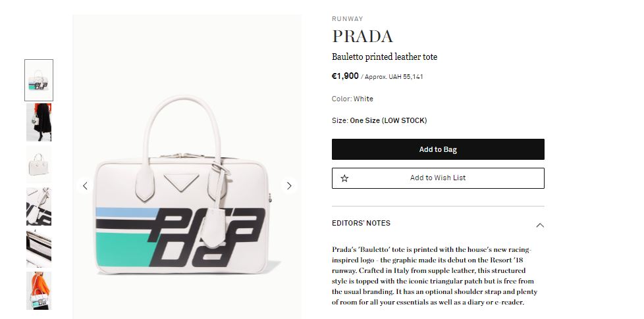Show the close-up logo detail thumbnail
The width and height of the screenshot is (644, 319).
[39, 207]
